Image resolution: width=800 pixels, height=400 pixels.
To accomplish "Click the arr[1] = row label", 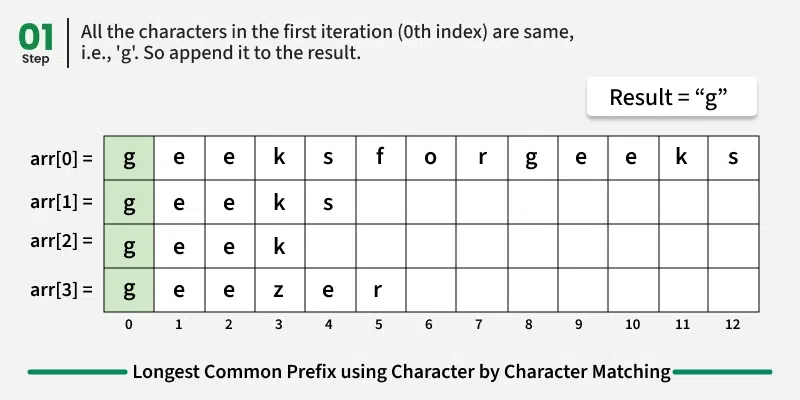I will [x=61, y=202].
